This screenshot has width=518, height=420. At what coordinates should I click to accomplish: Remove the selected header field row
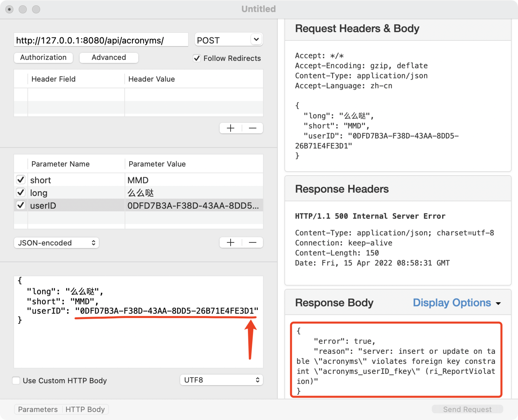(x=252, y=128)
